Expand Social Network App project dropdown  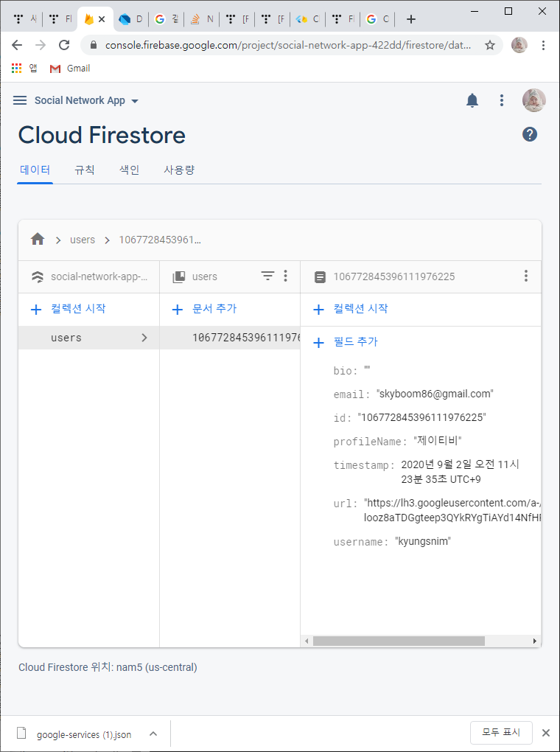[x=135, y=101]
